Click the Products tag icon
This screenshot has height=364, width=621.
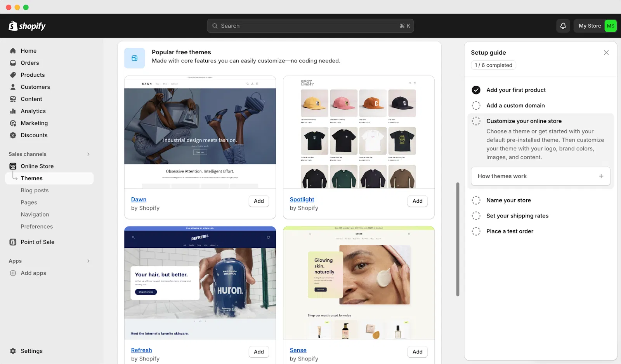click(x=13, y=75)
